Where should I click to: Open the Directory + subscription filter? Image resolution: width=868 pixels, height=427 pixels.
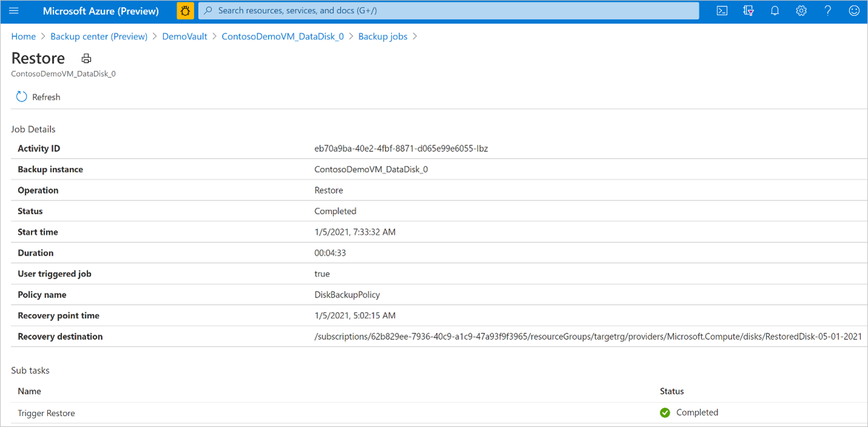[748, 10]
